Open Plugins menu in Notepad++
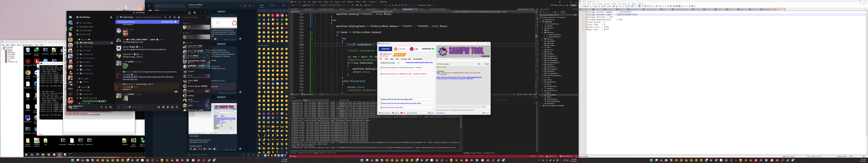868x163 pixels. click(x=634, y=4)
